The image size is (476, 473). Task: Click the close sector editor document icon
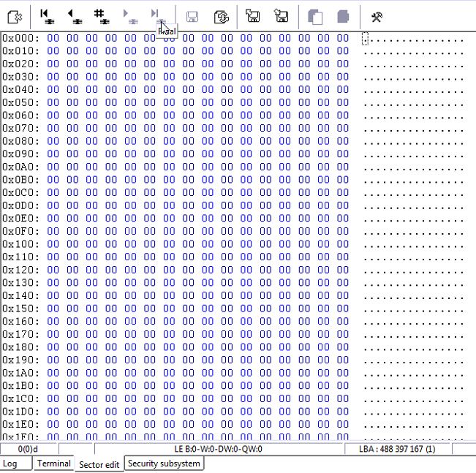(x=15, y=17)
